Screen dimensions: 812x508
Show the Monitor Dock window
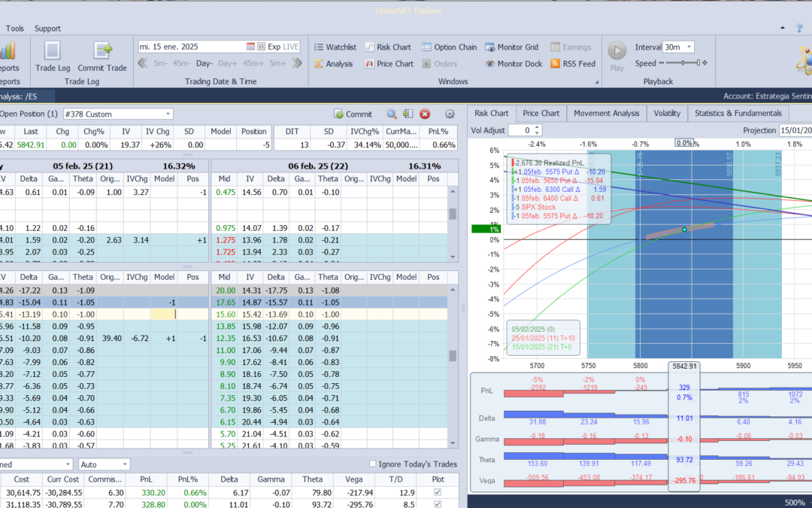pos(513,64)
